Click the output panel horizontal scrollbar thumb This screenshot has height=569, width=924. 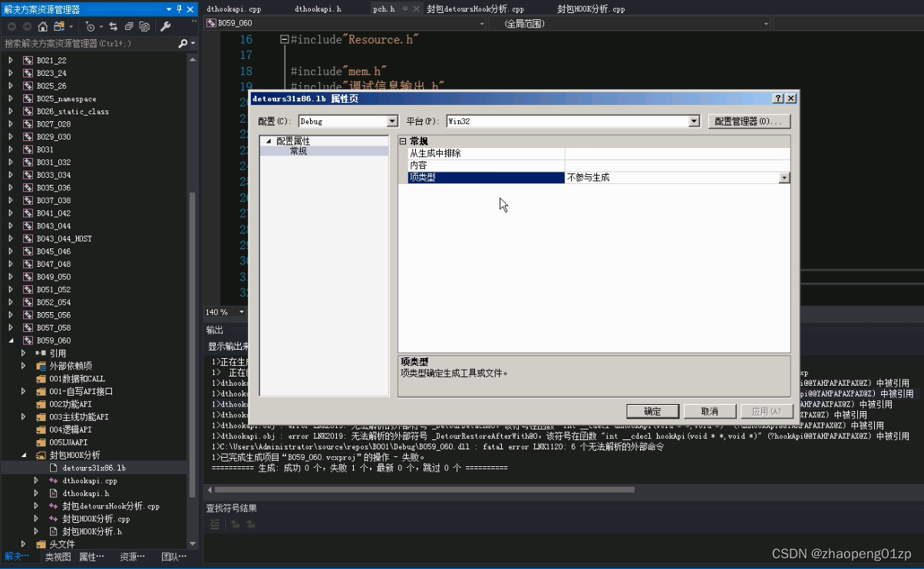click(425, 489)
